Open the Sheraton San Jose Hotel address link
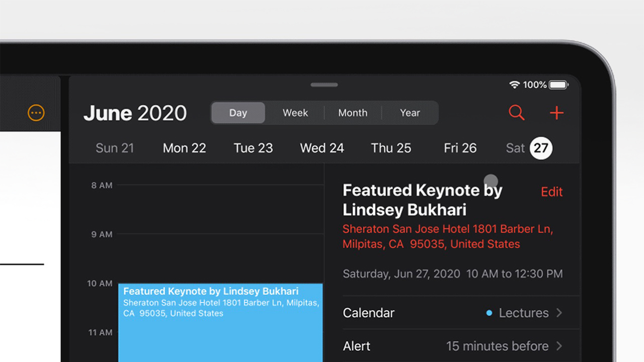644x362 pixels. coord(448,236)
